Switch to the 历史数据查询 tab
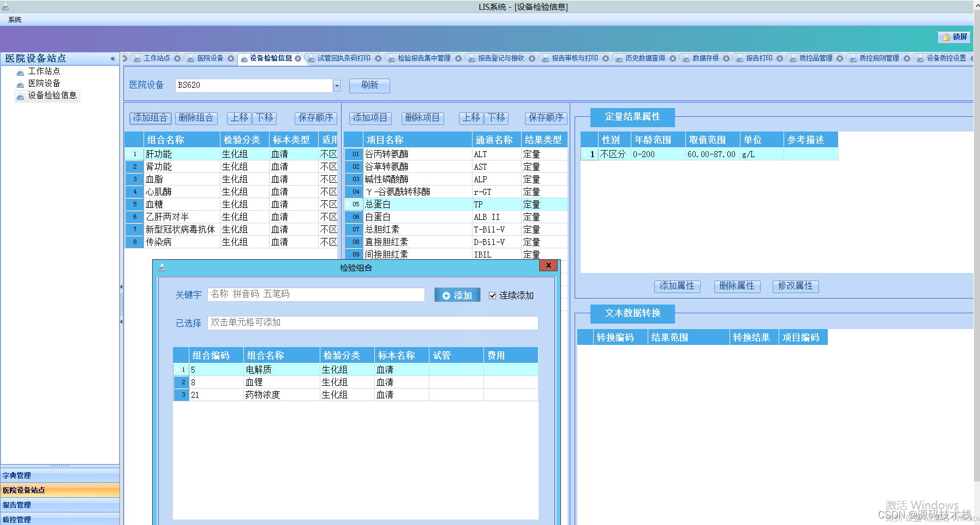Viewport: 980px width, 525px height. click(x=645, y=58)
